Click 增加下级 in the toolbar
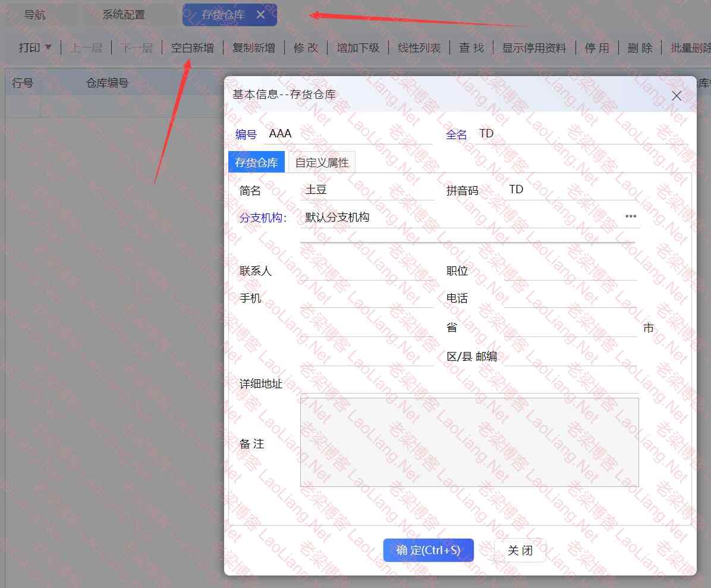This screenshot has width=711, height=588. tap(357, 48)
